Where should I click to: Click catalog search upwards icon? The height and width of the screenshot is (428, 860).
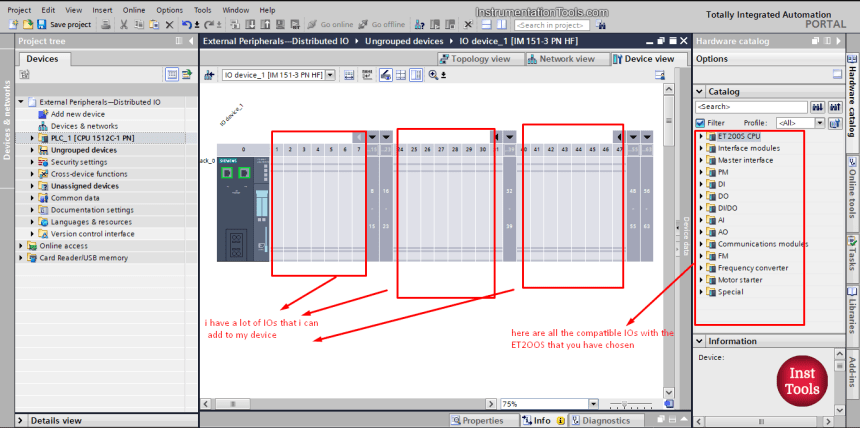tap(835, 107)
